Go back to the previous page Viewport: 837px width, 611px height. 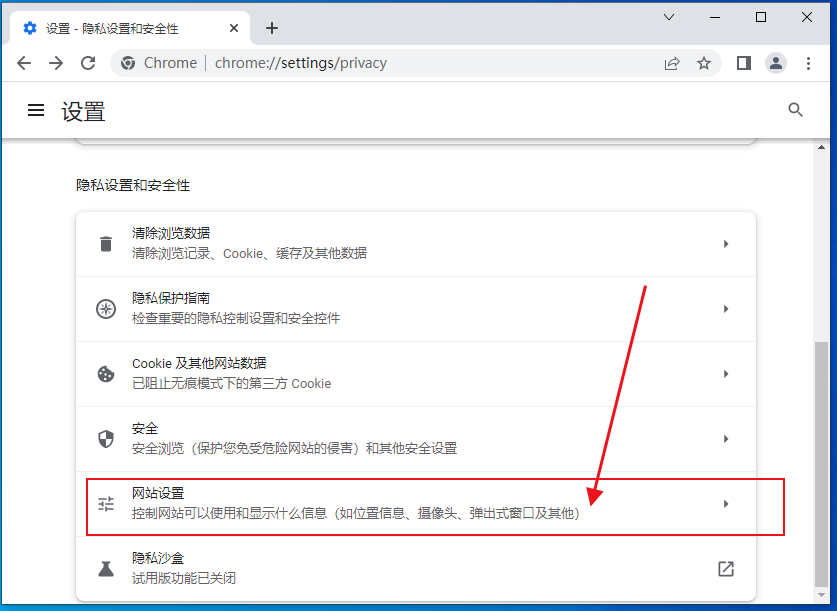24,63
